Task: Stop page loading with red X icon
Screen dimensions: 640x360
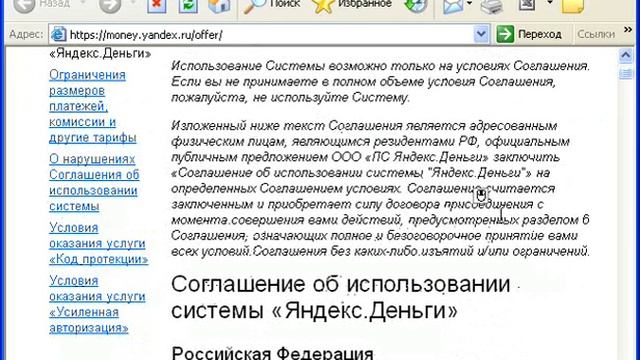Action: (157, 5)
